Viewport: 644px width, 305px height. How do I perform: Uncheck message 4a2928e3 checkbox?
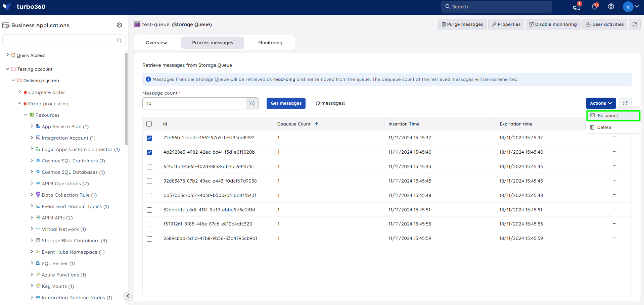(x=149, y=152)
